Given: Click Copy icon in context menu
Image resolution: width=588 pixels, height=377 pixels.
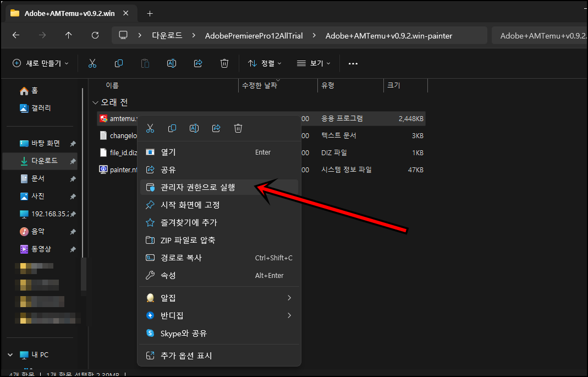Looking at the screenshot, I should [x=172, y=128].
